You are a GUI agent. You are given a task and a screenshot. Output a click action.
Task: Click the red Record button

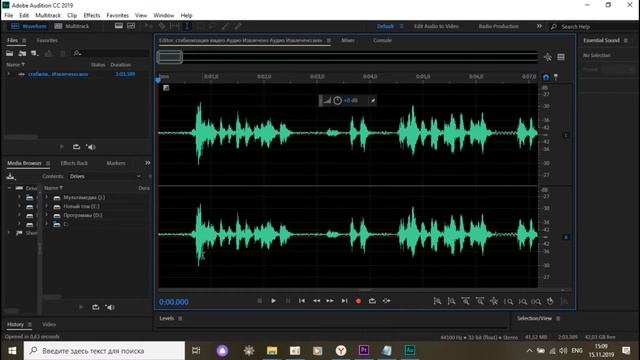(x=358, y=301)
